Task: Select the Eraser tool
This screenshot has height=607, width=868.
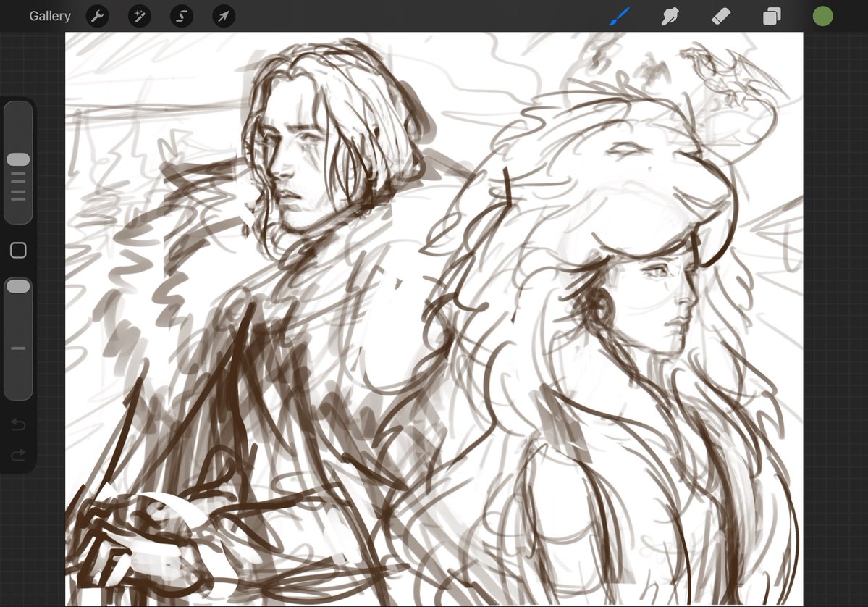Action: click(721, 16)
